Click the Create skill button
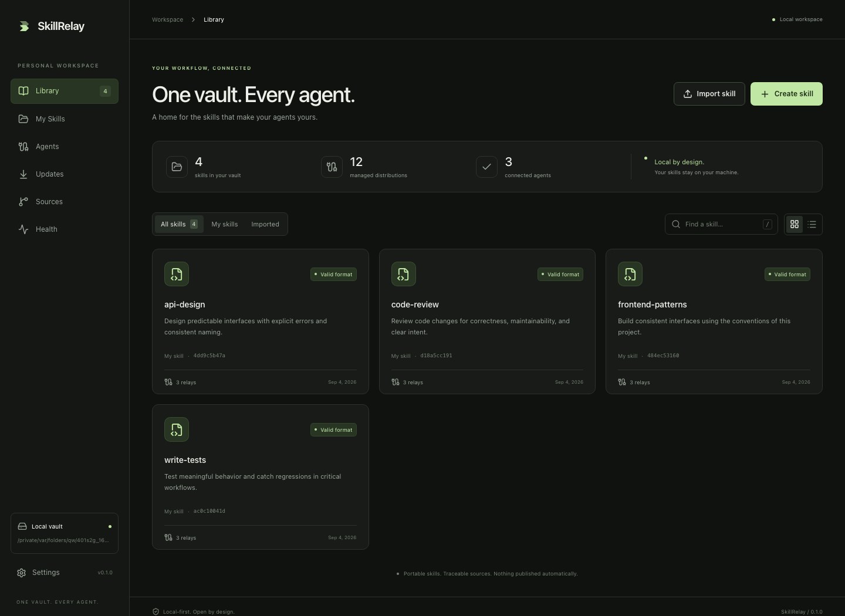 pos(786,94)
